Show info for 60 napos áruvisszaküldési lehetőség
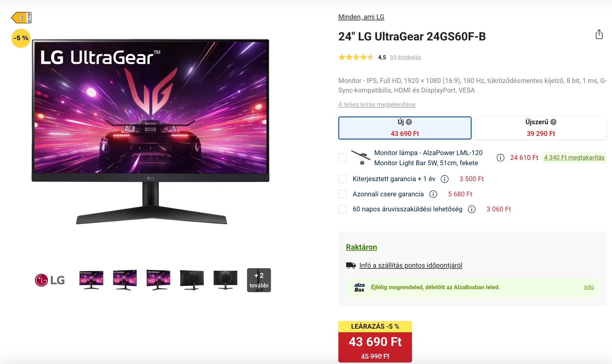Screen dimensions: 612x364 pos(472,209)
